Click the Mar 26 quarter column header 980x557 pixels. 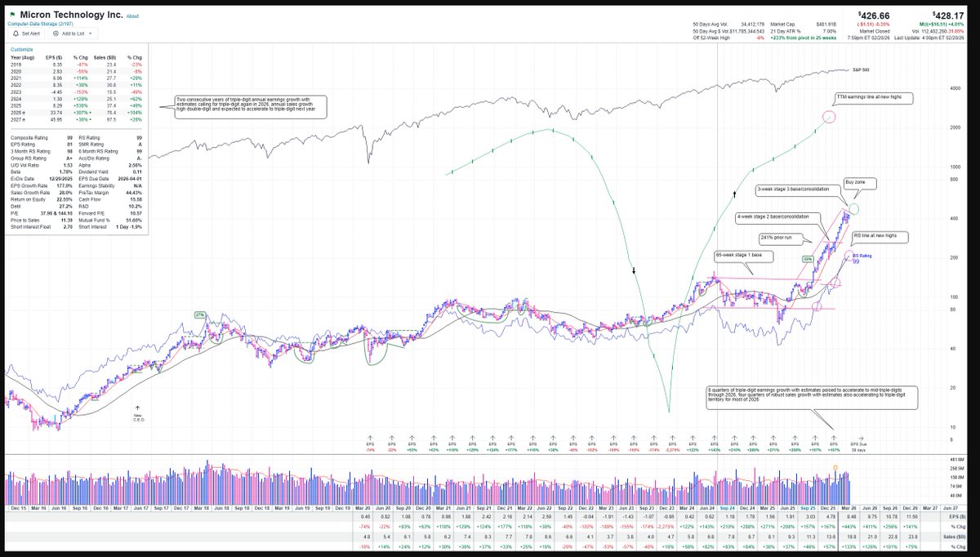(x=850, y=507)
